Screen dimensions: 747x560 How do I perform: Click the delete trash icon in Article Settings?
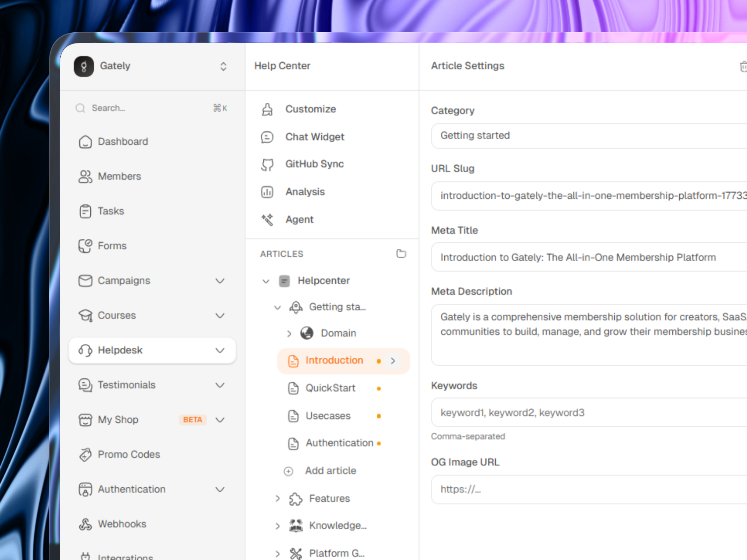[x=742, y=66]
